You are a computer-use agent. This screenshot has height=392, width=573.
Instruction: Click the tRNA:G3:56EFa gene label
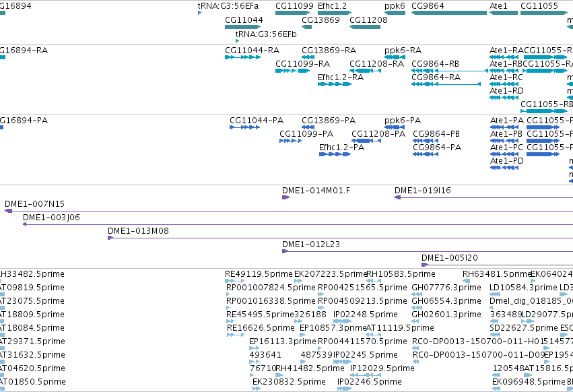tap(228, 6)
